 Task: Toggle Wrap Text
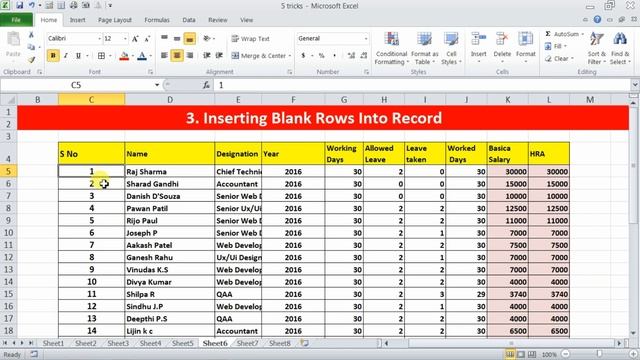pyautogui.click(x=251, y=39)
